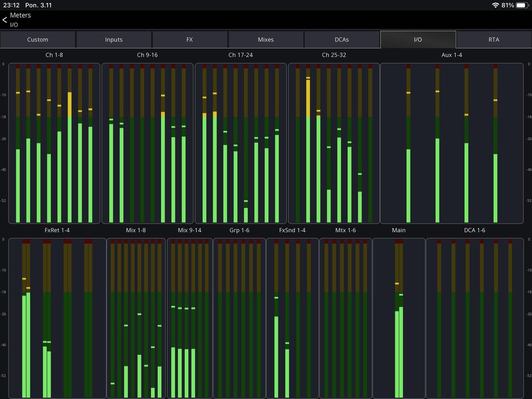Tap the Wi-Fi status icon
The width and height of the screenshot is (532, 399).
(495, 5)
